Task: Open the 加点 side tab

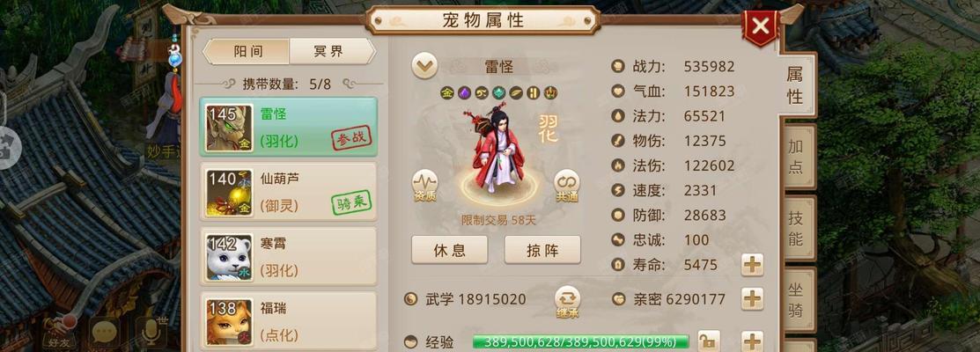Action: 797,157
